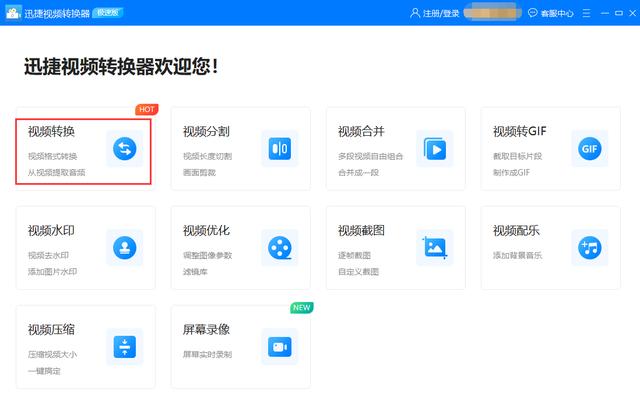Click the 视频分割 split icon

point(280,149)
